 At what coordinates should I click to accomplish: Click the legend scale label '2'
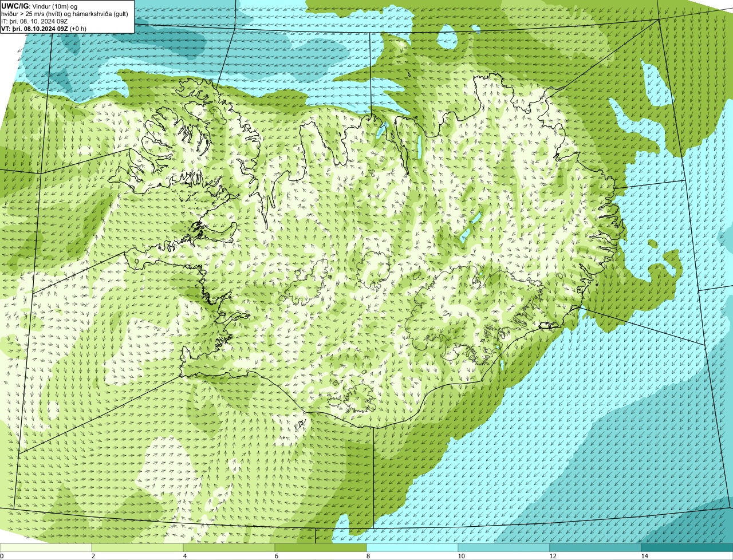(x=93, y=556)
